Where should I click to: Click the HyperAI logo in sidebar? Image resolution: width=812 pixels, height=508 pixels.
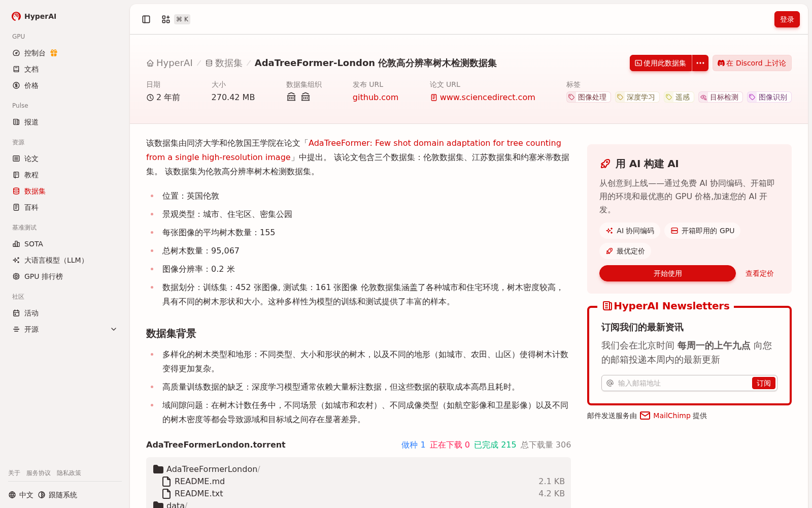[x=34, y=16]
